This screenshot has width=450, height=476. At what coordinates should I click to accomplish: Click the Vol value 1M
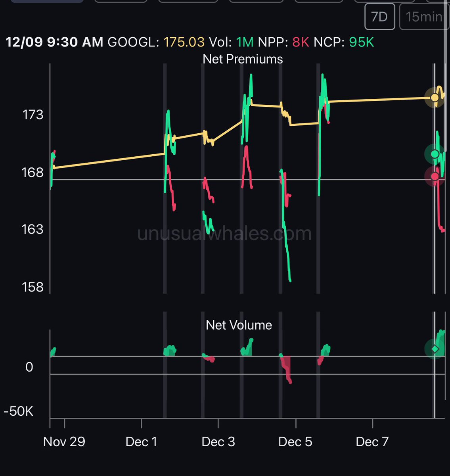(x=245, y=42)
